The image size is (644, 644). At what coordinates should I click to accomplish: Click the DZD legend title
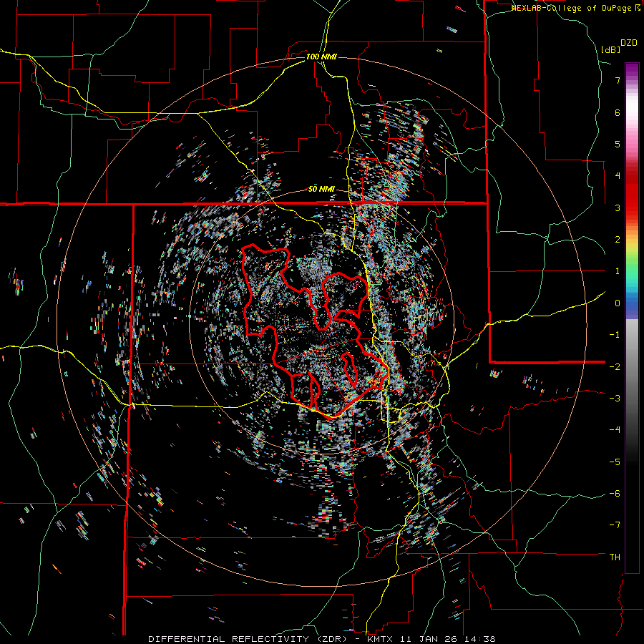click(629, 43)
